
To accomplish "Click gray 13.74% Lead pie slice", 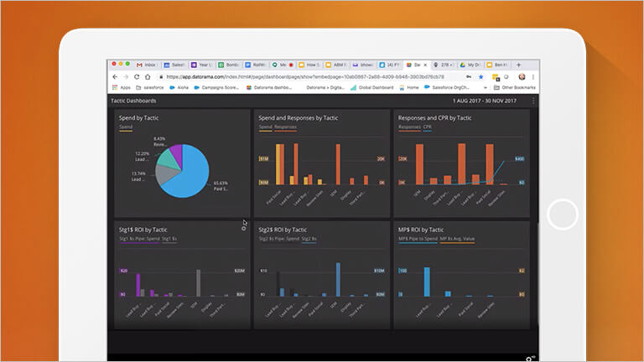I will pos(165,174).
